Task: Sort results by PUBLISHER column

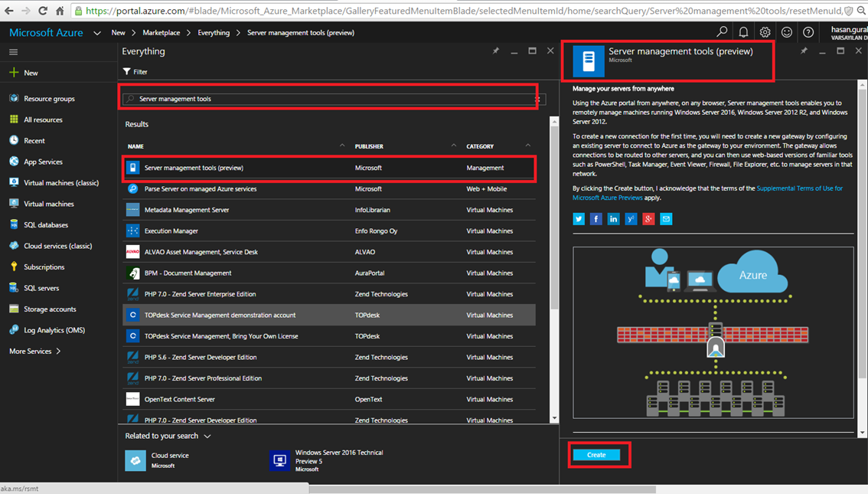Action: pos(369,146)
